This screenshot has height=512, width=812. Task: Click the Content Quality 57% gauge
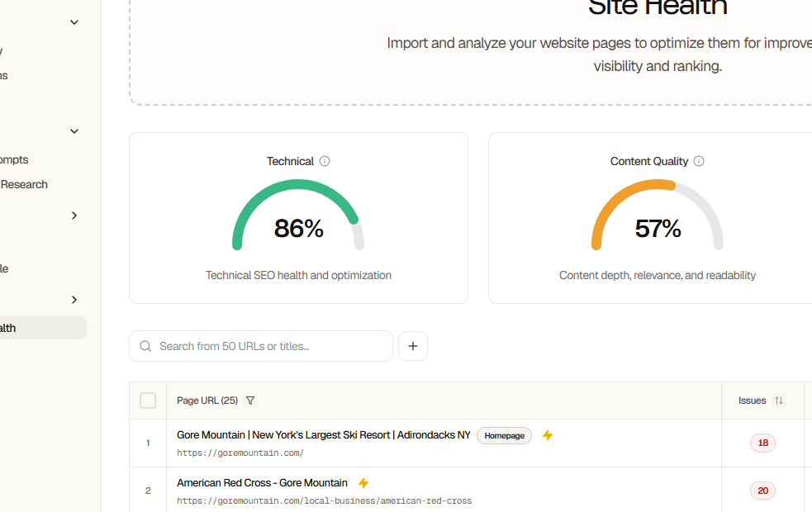(x=658, y=216)
